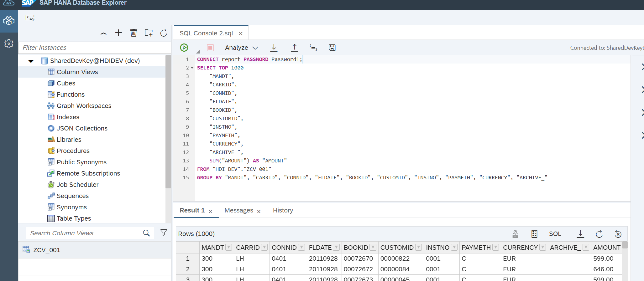The width and height of the screenshot is (644, 281).
Task: Open a new SQL console icon
Action: pyautogui.click(x=30, y=18)
